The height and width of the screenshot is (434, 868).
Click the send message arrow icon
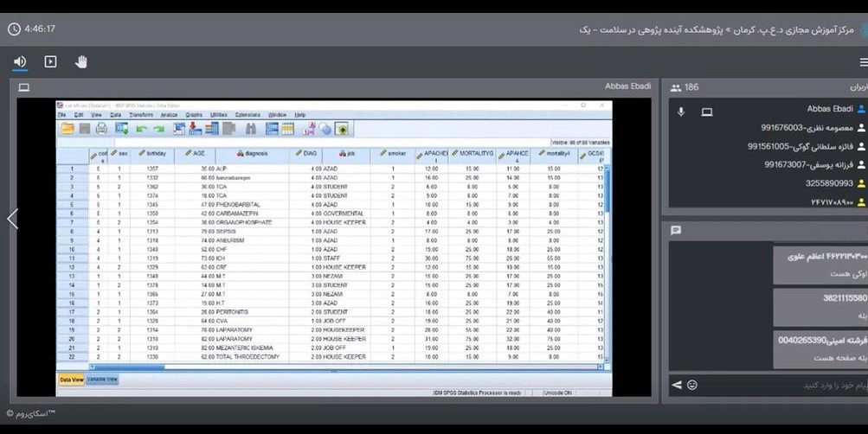click(x=677, y=385)
